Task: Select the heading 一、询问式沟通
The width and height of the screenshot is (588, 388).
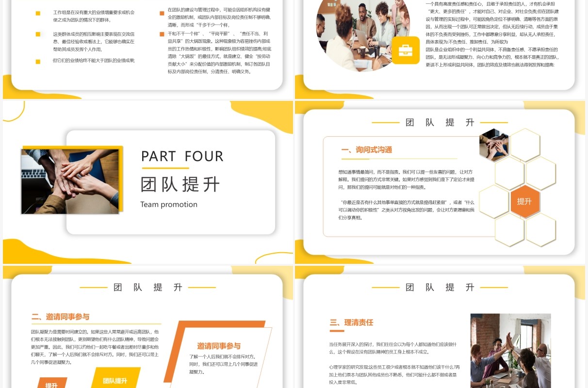Action: pos(367,150)
